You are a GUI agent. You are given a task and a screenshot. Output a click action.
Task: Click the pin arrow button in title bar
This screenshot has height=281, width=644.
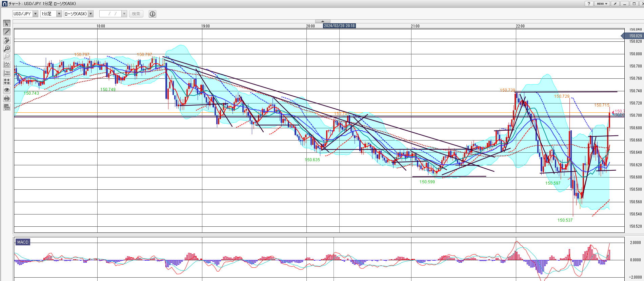pos(615,4)
